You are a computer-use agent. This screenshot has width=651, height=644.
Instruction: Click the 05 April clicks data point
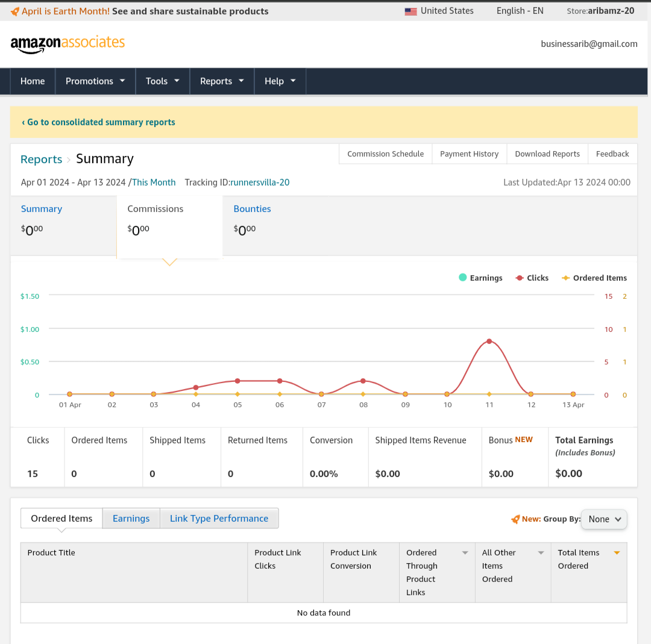point(237,381)
